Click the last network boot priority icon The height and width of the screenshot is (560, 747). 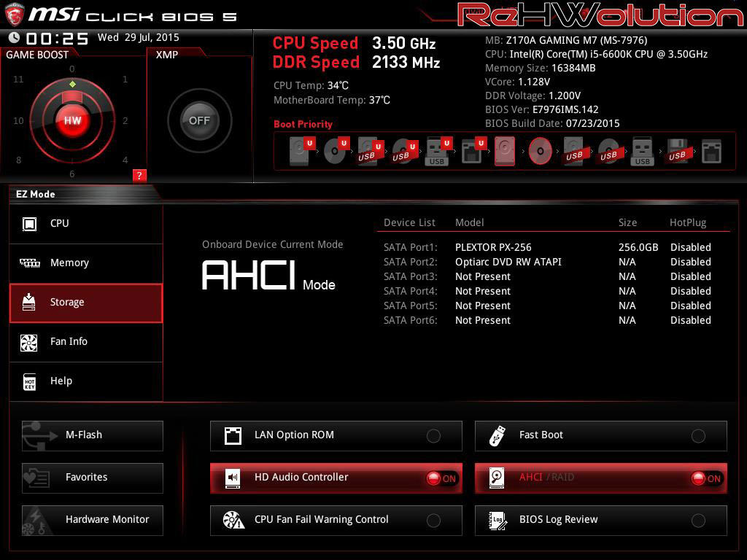click(x=711, y=152)
